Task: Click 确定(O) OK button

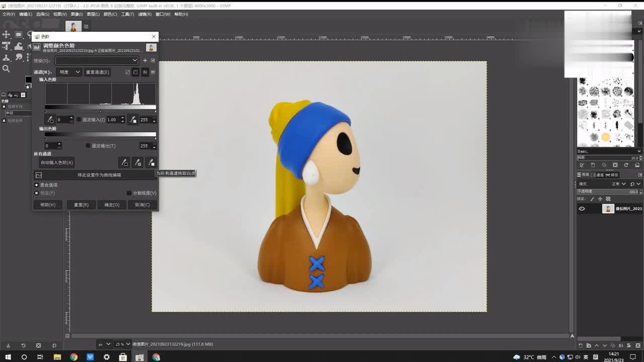Action: [x=112, y=205]
